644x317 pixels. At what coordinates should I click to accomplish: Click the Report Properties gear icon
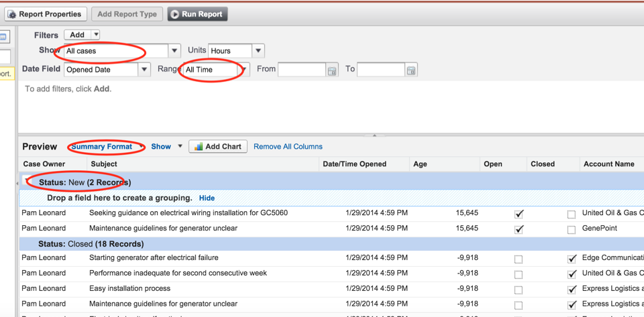[x=12, y=14]
